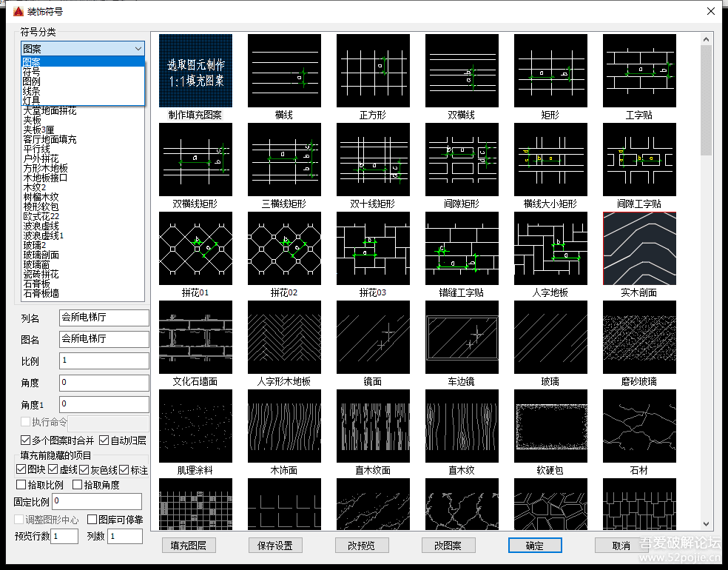Screen dimensions: 728x570
Task: Pick the 拼花01 diamond pattern
Action: [195, 248]
